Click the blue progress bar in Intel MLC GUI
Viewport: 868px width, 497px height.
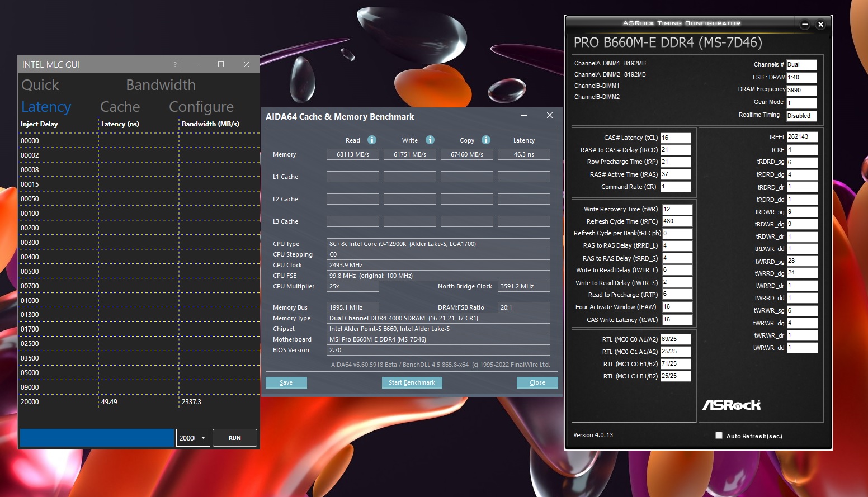tap(97, 438)
